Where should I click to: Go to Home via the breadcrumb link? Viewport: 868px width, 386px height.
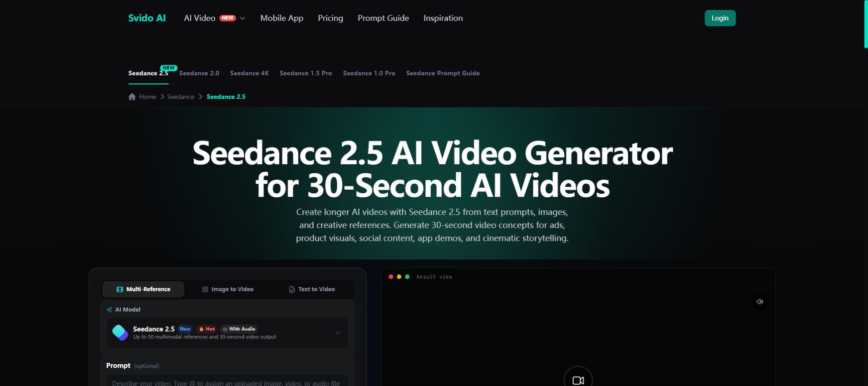tap(148, 97)
